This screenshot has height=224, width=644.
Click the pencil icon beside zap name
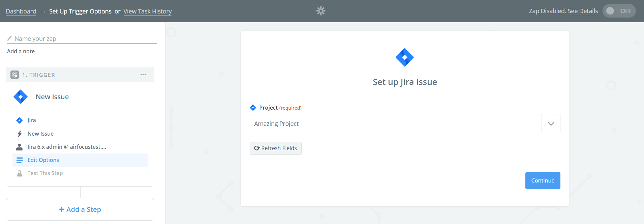point(10,38)
